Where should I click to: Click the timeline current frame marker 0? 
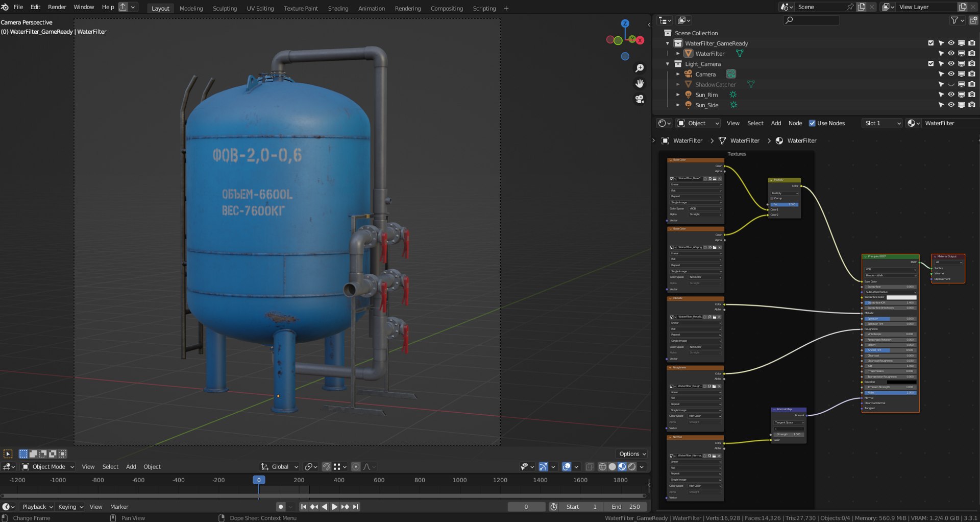[259, 480]
